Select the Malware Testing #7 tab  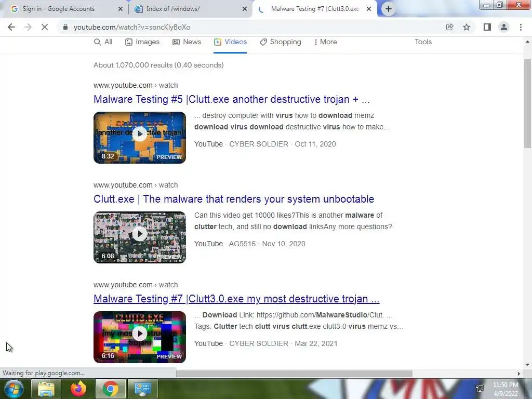315,9
